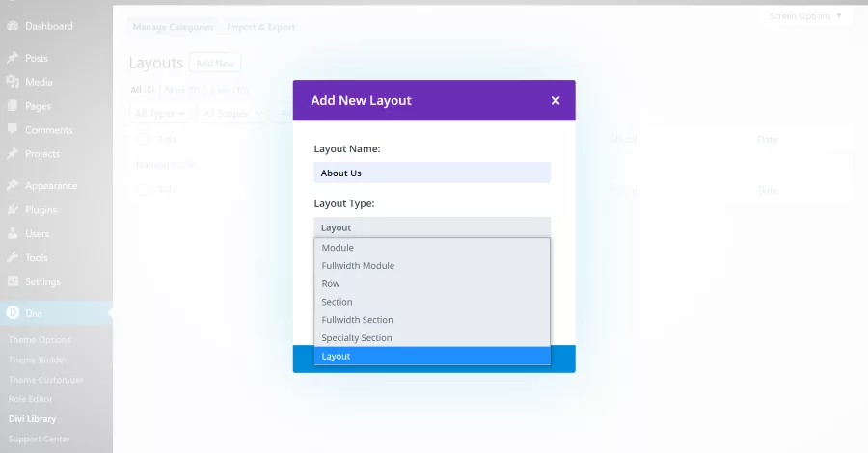Click the Dashboard gauge icon in sidebar
This screenshot has height=453, width=868.
(13, 26)
